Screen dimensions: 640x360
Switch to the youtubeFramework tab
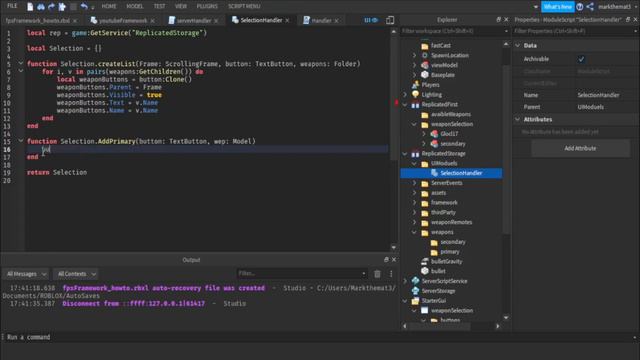tap(122, 20)
